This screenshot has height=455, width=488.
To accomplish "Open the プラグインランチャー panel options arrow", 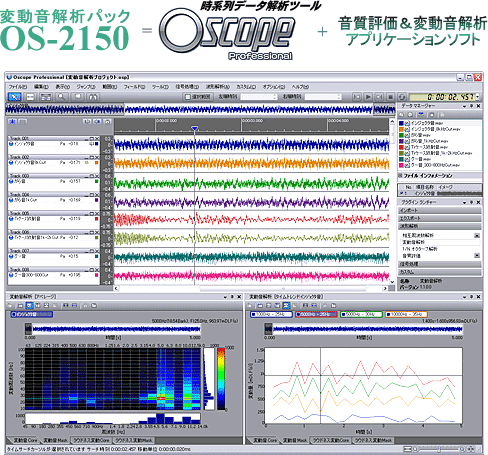I will click(x=464, y=202).
